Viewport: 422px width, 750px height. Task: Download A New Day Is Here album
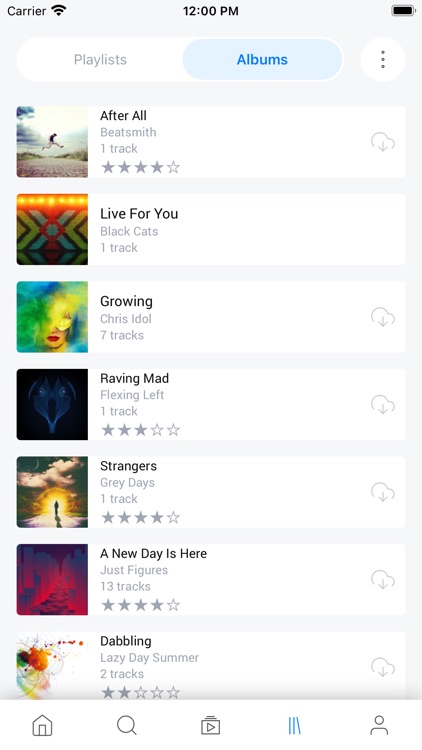click(x=383, y=580)
